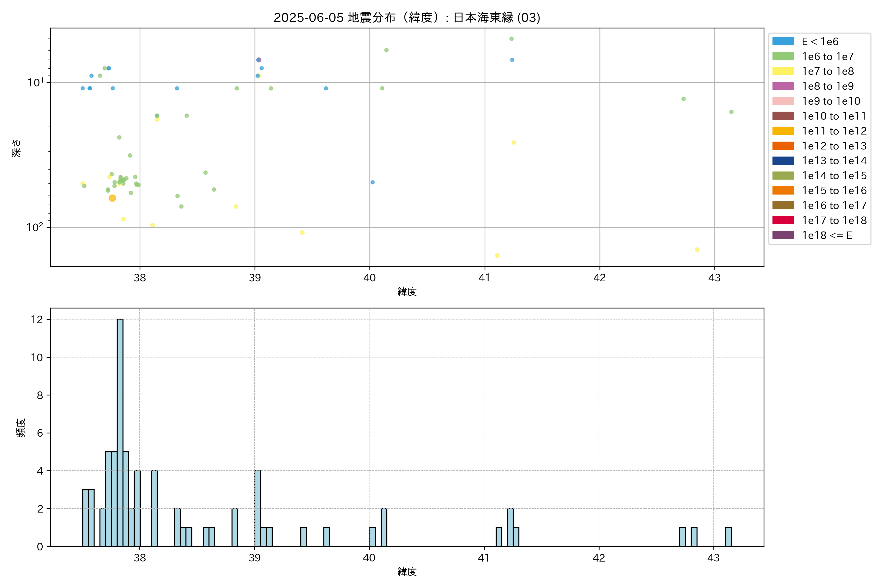Click the bottom plot's 緯度 x-axis label

pyautogui.click(x=407, y=572)
